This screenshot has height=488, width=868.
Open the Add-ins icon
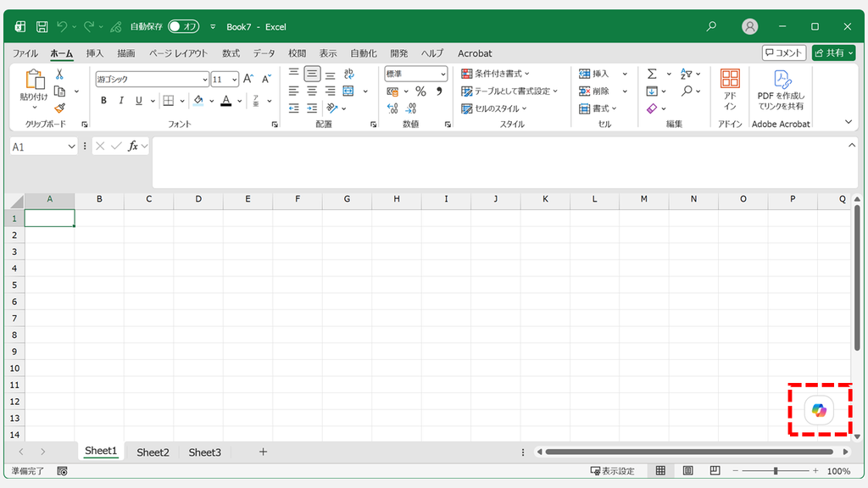[730, 90]
